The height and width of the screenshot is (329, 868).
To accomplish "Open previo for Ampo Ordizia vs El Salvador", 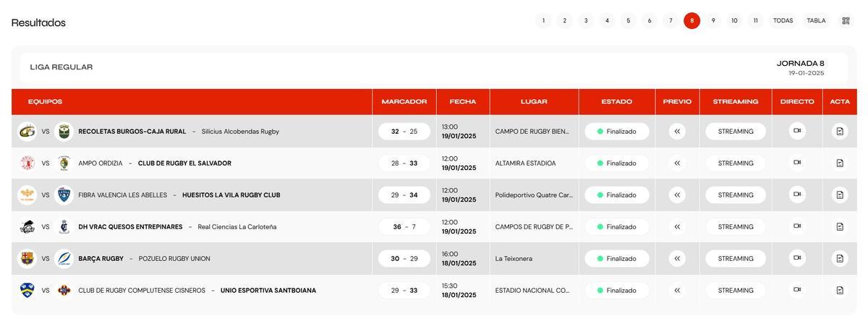I will click(677, 163).
